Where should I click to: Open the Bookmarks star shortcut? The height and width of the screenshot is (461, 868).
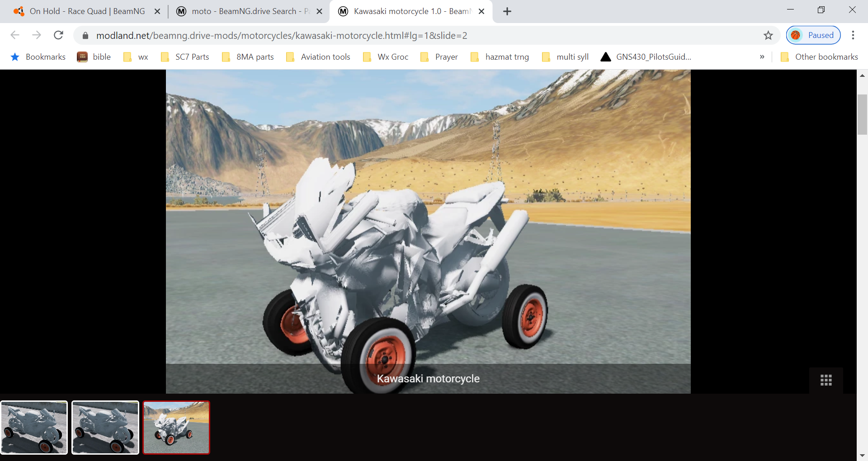coord(38,57)
